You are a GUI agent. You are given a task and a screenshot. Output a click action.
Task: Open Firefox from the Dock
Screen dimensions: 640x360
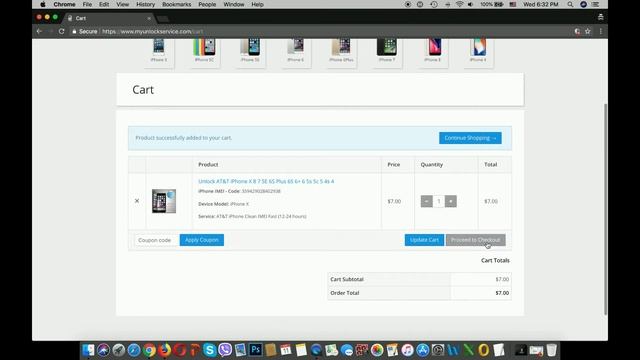[x=164, y=350]
